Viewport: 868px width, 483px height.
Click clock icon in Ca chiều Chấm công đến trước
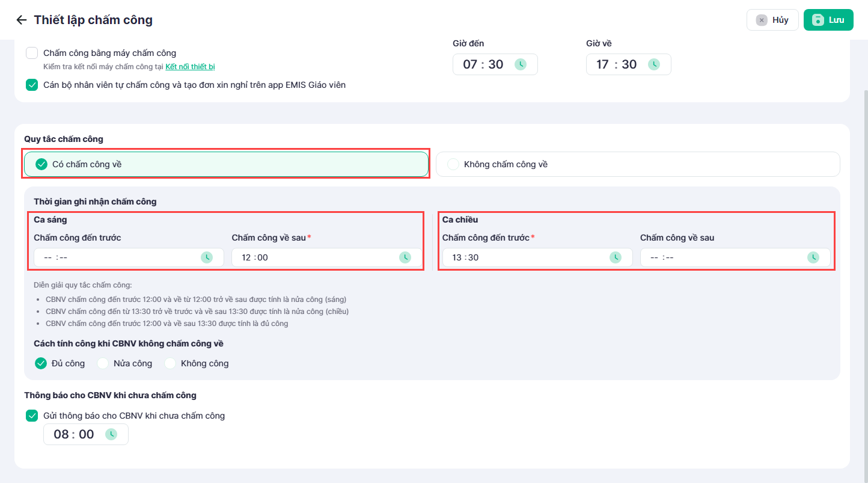(x=616, y=257)
